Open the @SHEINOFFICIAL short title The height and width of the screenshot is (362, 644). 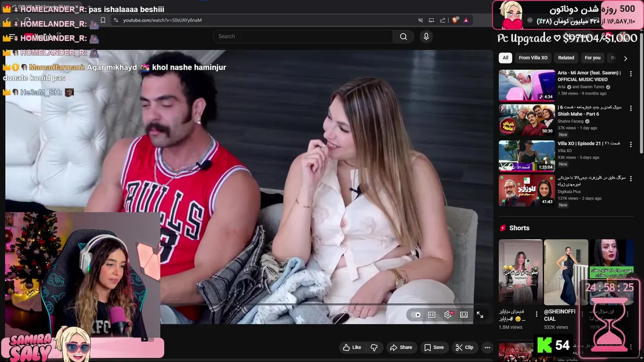[x=559, y=315]
